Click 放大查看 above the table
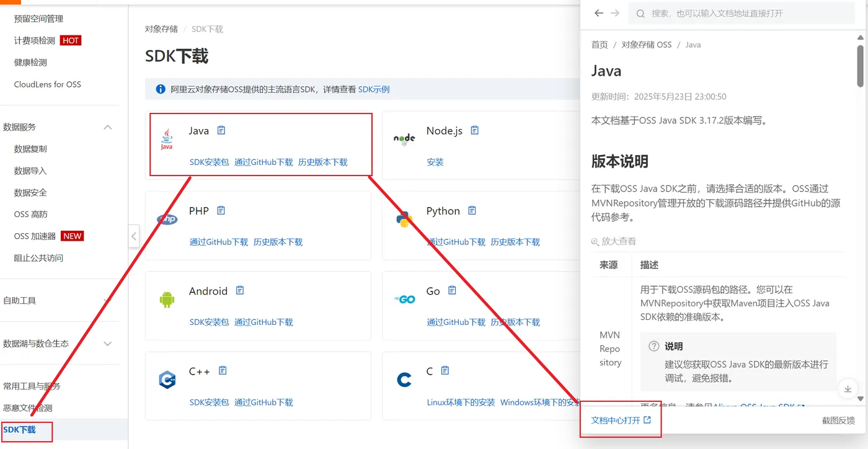 [614, 241]
